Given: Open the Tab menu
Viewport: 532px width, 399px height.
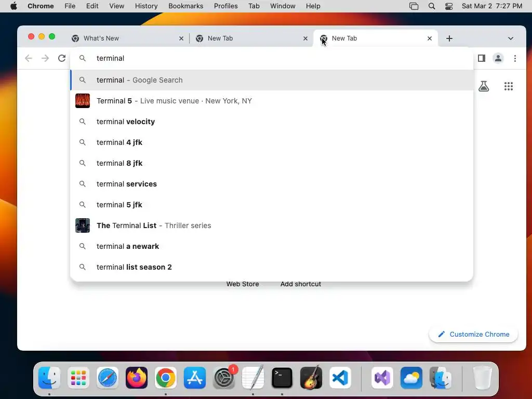Looking at the screenshot, I should coord(254,6).
